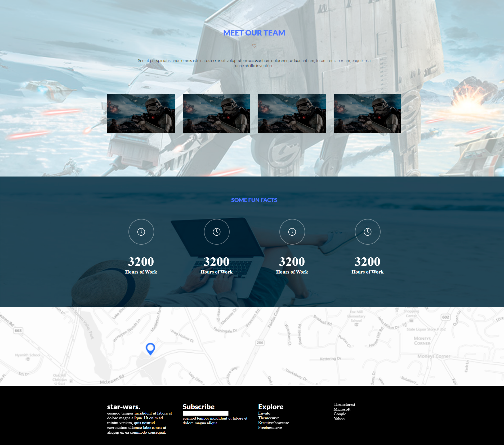The image size is (504, 445).
Task: Click the first clock icon in Fun Facts
Action: [x=141, y=232]
